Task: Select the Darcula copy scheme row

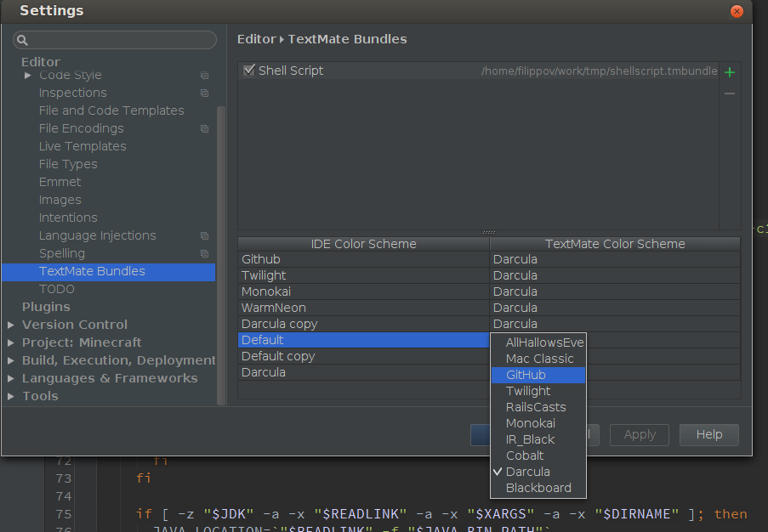Action: [x=363, y=324]
